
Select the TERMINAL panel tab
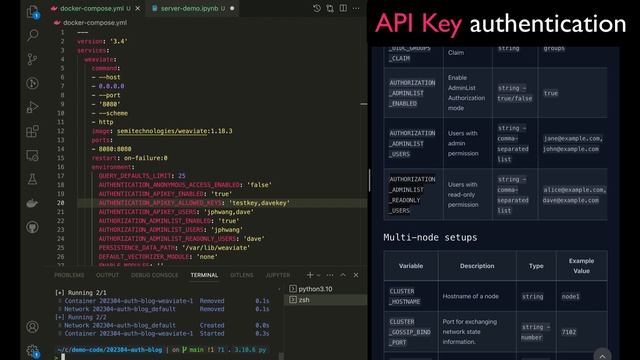[x=204, y=275]
